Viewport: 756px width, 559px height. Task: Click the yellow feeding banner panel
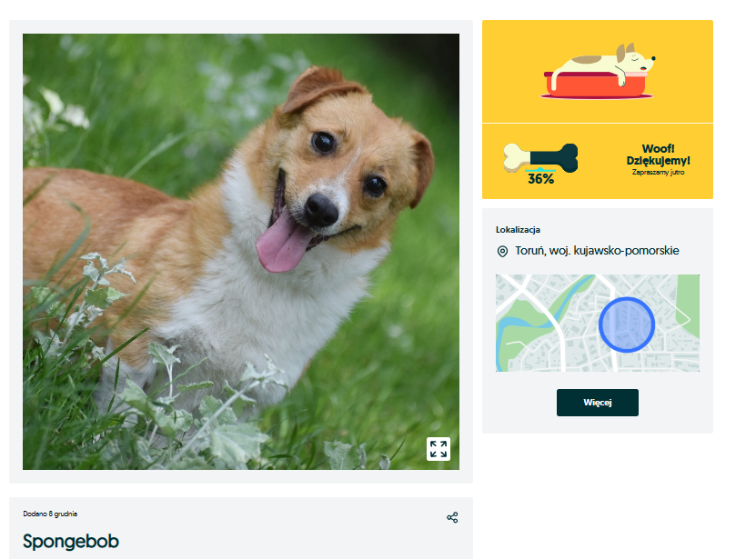tap(598, 109)
